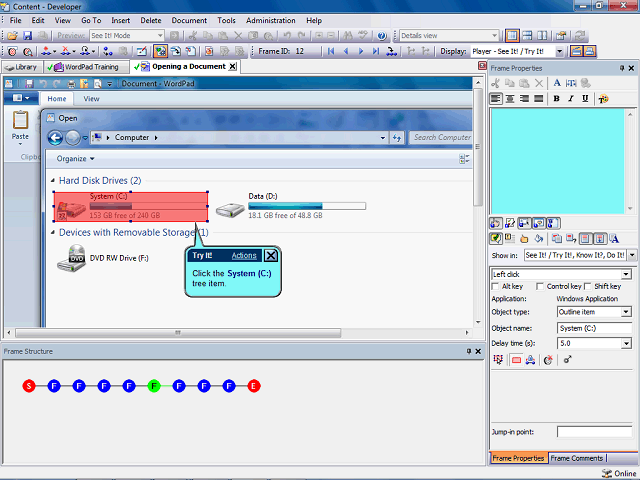The height and width of the screenshot is (480, 640).
Task: Open the See It! Mode preview dropdown
Action: [160, 36]
